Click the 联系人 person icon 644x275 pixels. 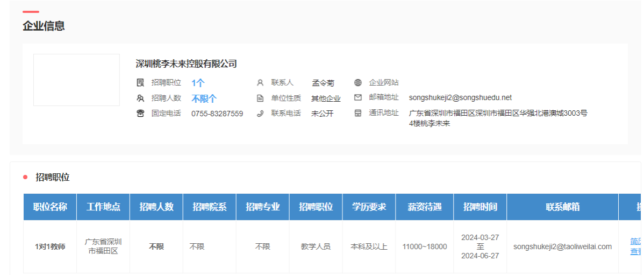[x=260, y=83]
